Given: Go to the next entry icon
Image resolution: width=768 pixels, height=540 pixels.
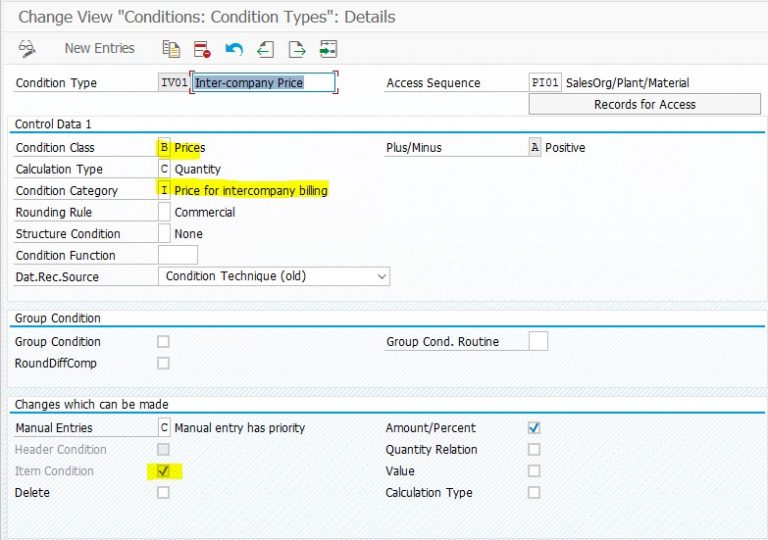Looking at the screenshot, I should coord(296,48).
